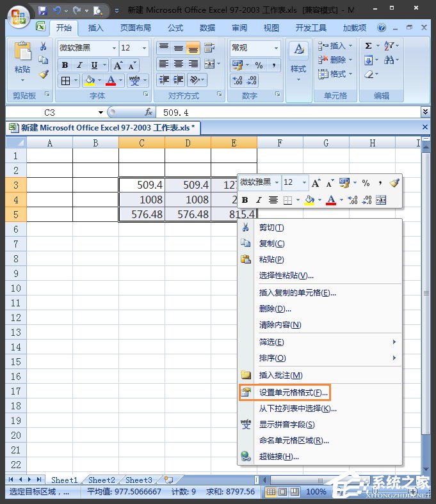Viewport: 436px width, 504px height.
Task: Toggle align text left in ribbon
Action: [x=164, y=64]
